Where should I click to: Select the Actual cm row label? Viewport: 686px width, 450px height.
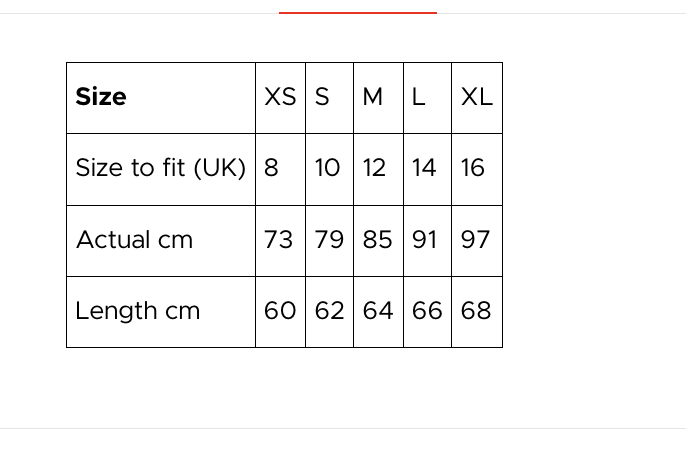134,240
